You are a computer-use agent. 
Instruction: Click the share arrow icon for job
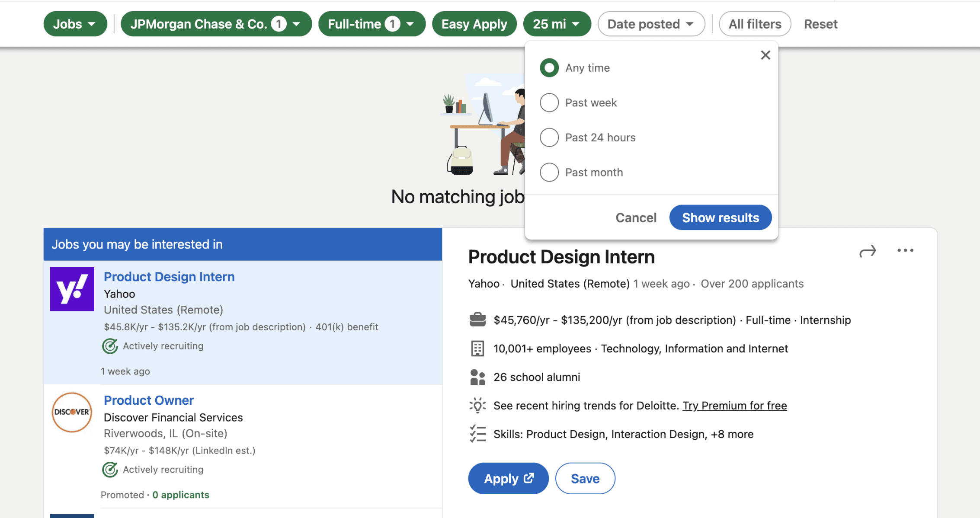tap(867, 251)
